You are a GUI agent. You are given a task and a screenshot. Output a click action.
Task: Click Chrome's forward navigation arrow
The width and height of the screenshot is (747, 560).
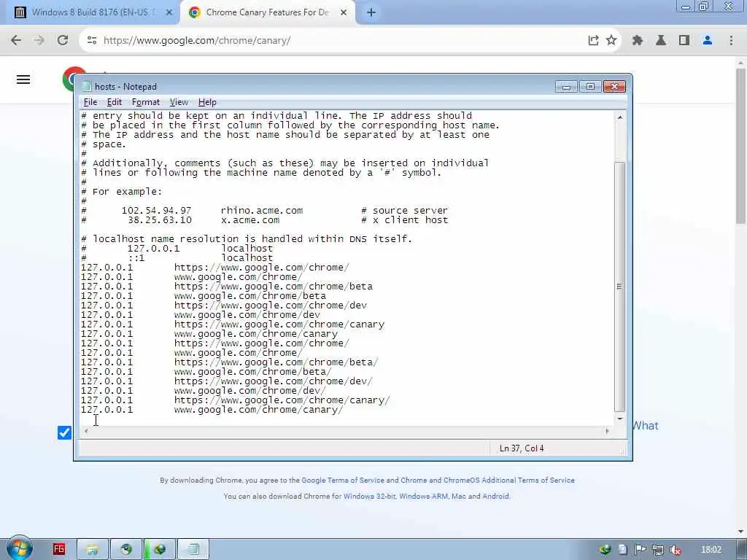click(x=39, y=41)
